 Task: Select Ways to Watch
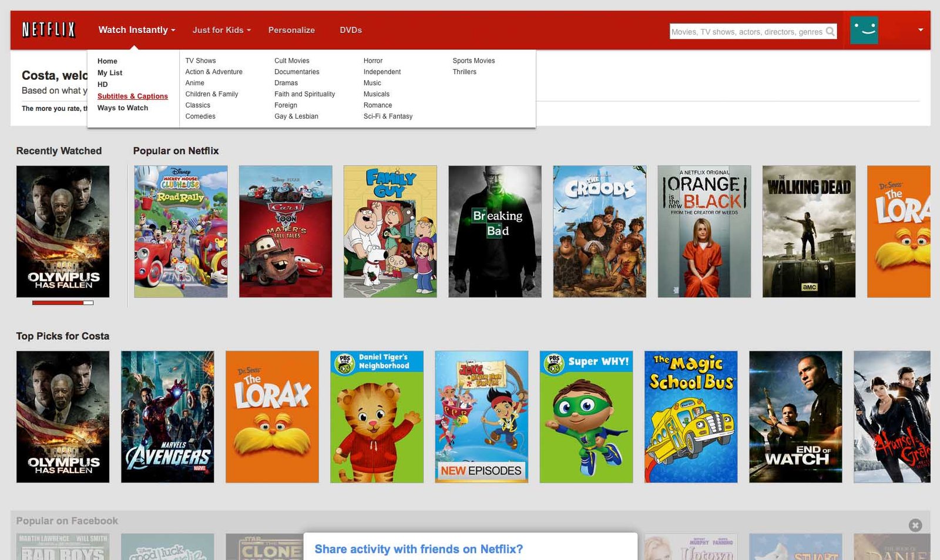[x=123, y=108]
